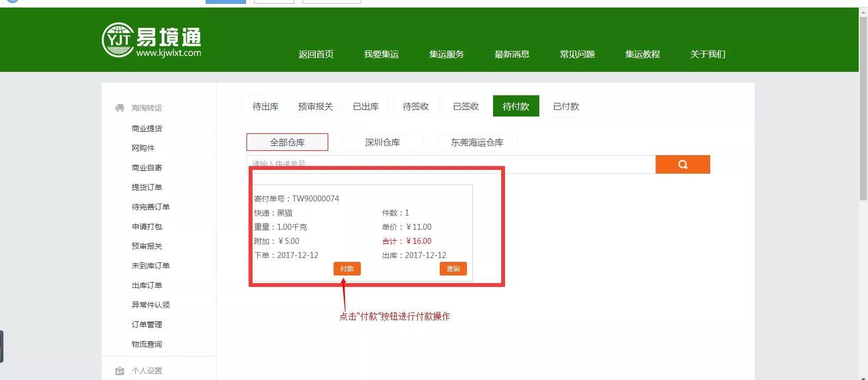Open 集运教程 navigation item
This screenshot has height=380, width=868.
(x=643, y=54)
